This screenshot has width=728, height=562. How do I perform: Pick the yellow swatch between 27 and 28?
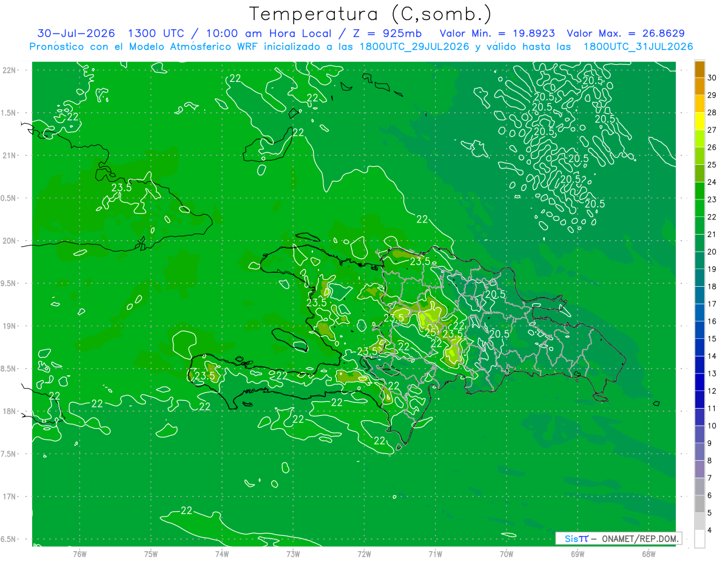(x=699, y=121)
